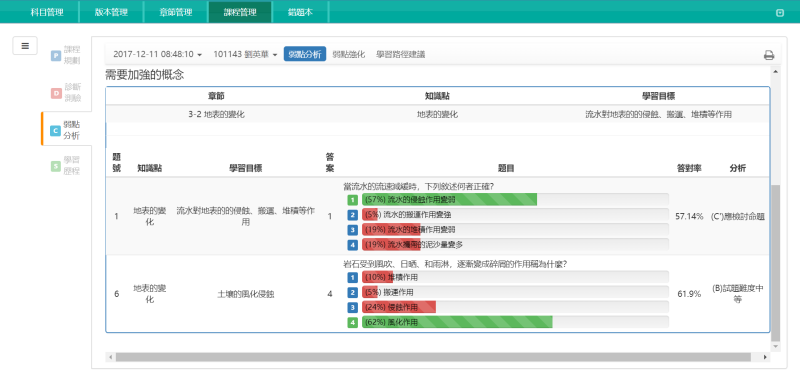Click the vertical scrollbar thumb
The height and width of the screenshot is (384, 800).
tap(776, 263)
